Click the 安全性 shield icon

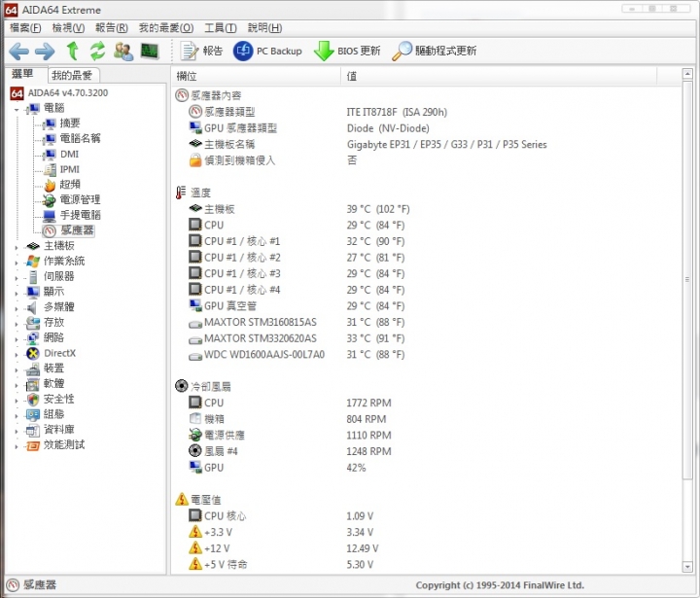(x=33, y=400)
